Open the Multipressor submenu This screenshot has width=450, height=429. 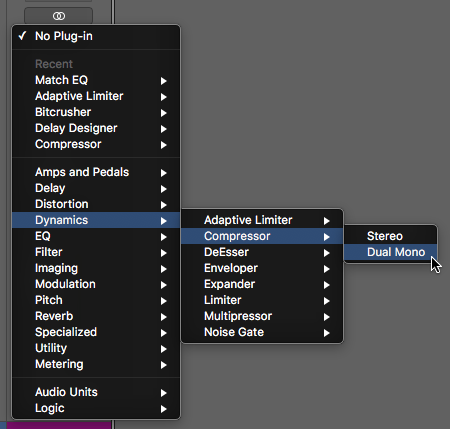point(262,316)
